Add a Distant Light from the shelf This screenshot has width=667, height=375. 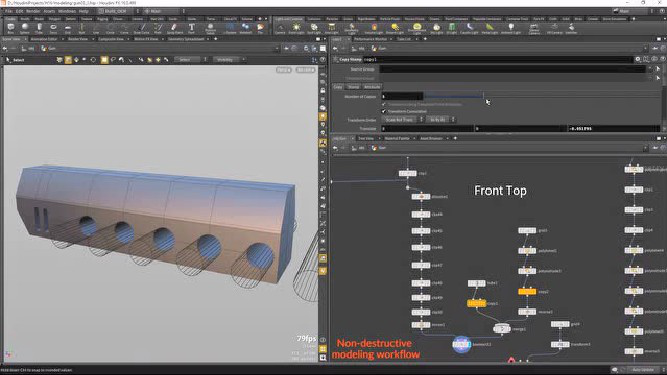pos(395,28)
